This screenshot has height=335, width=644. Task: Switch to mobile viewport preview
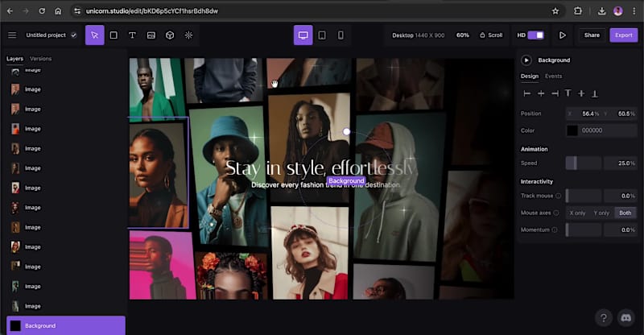click(341, 35)
